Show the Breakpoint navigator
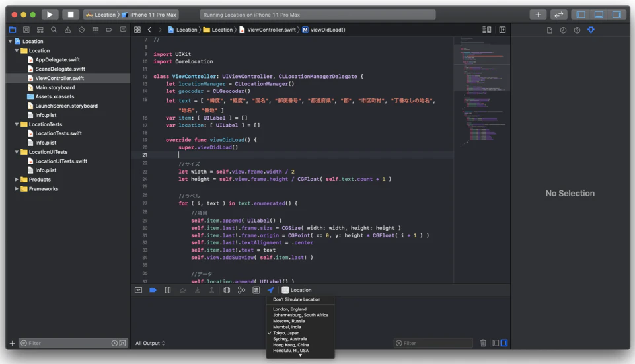This screenshot has height=364, width=635. point(109,30)
